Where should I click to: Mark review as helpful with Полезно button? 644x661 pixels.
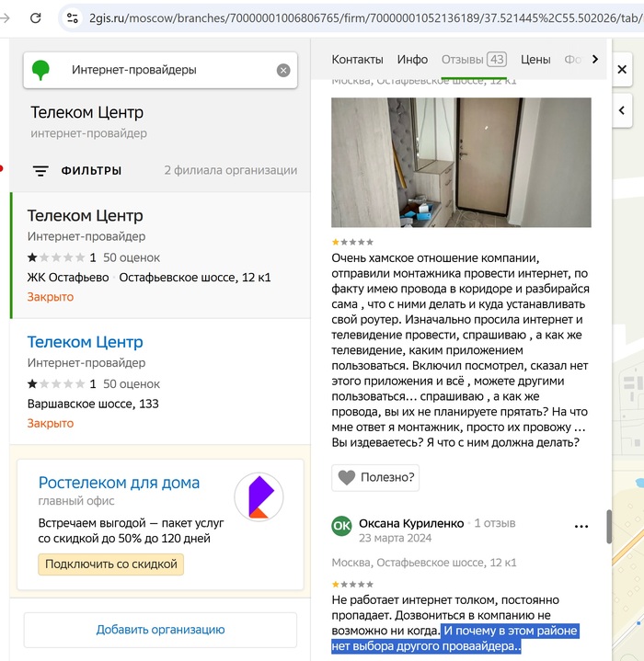point(375,477)
